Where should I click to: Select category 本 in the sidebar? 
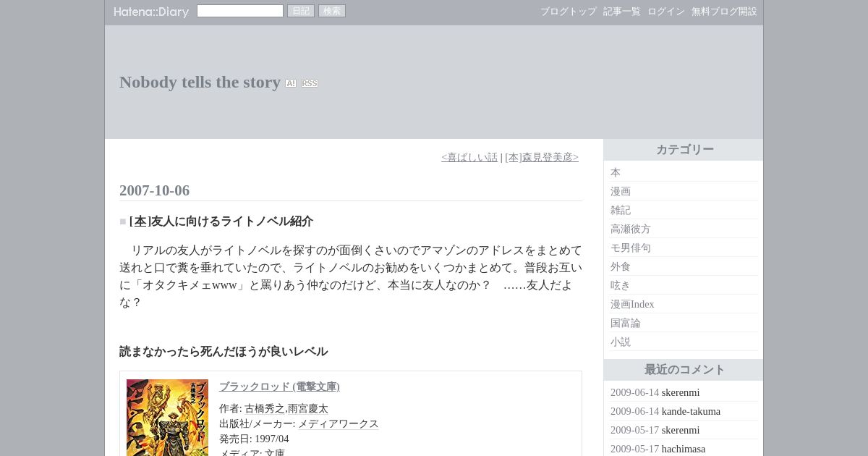(616, 172)
